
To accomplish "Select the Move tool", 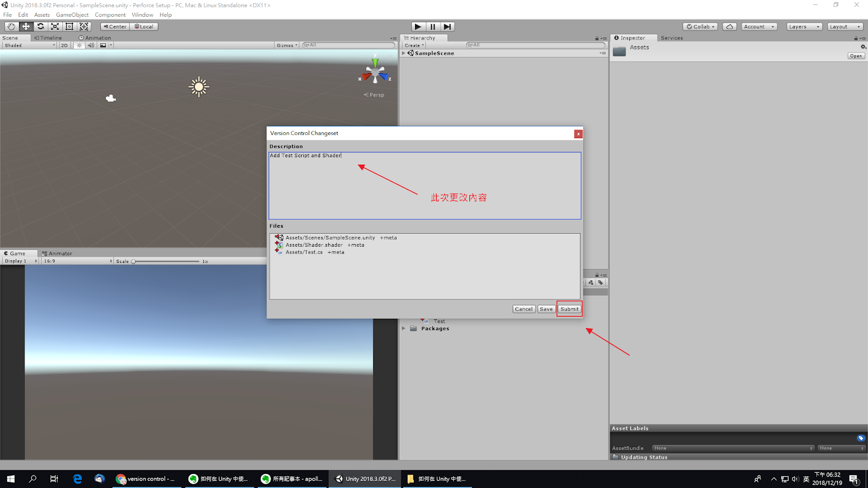I will tap(26, 26).
